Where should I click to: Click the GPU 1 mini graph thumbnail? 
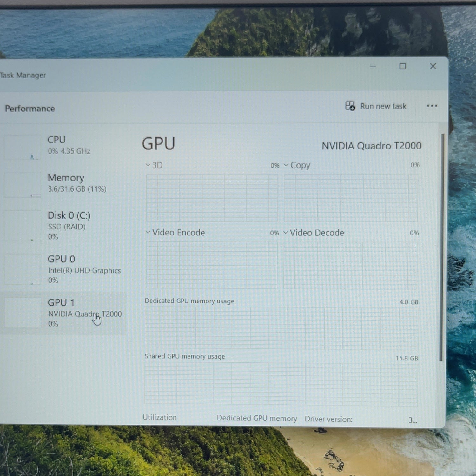(22, 313)
